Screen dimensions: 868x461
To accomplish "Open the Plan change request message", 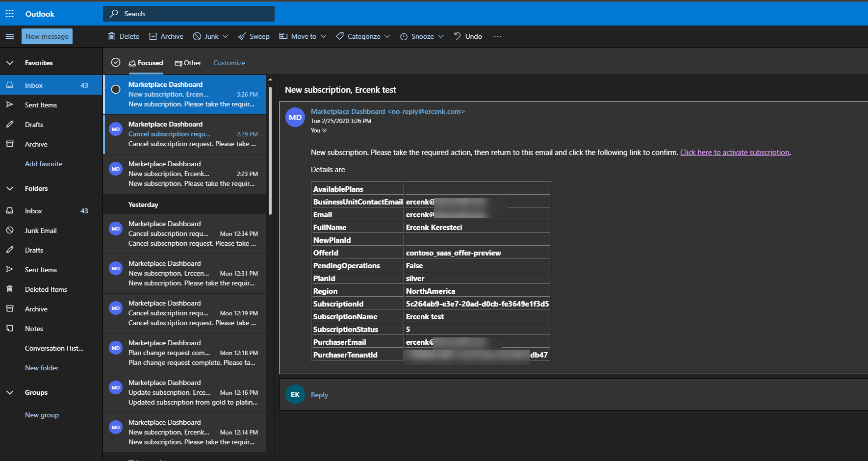I will [x=185, y=353].
